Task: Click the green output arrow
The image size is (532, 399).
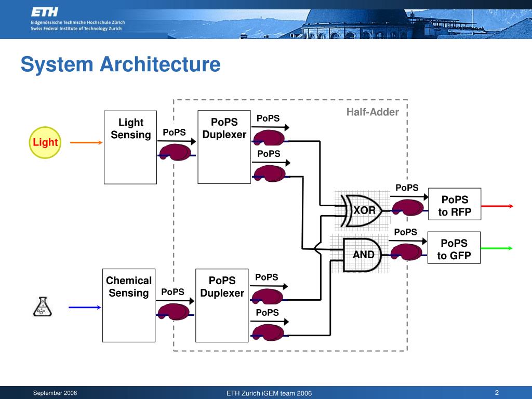Action: tap(497, 248)
